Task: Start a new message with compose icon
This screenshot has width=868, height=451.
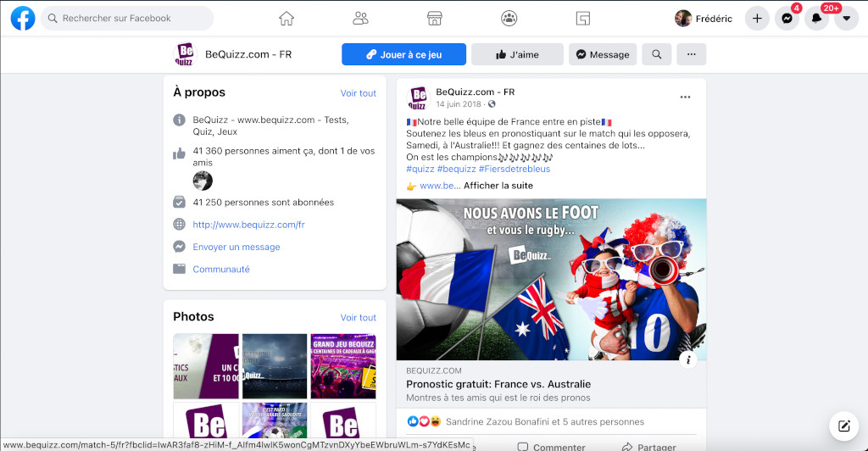Action: pos(843,426)
